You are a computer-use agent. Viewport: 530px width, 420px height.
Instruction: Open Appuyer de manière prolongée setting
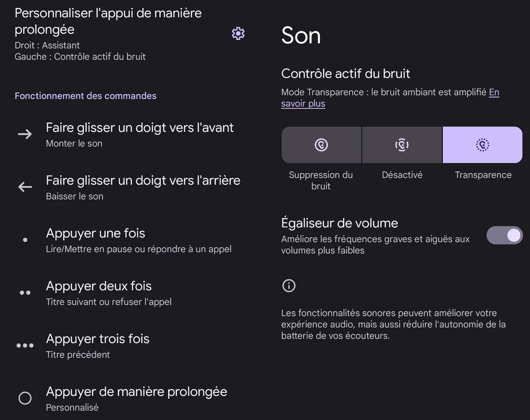132,398
